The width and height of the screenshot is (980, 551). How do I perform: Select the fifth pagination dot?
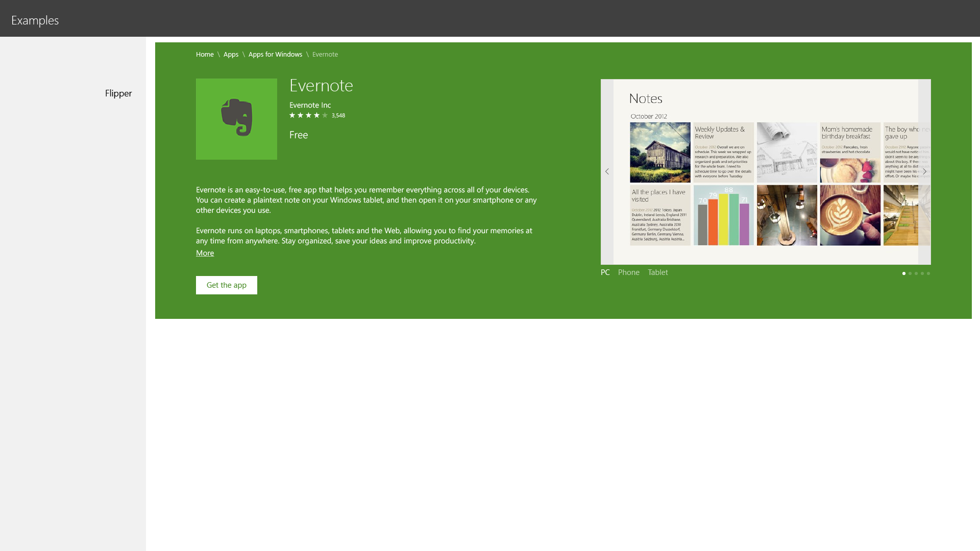click(928, 273)
